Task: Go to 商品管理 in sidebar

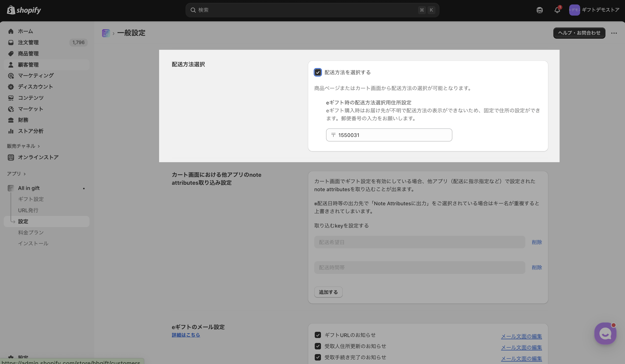Action: (28, 53)
